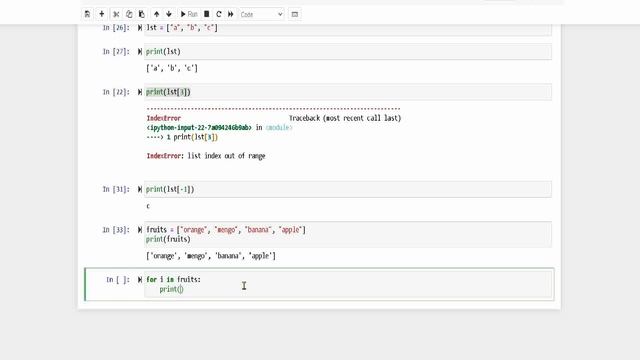640x360 pixels.
Task: Run cell In [27] with its run icon
Action: click(x=140, y=51)
